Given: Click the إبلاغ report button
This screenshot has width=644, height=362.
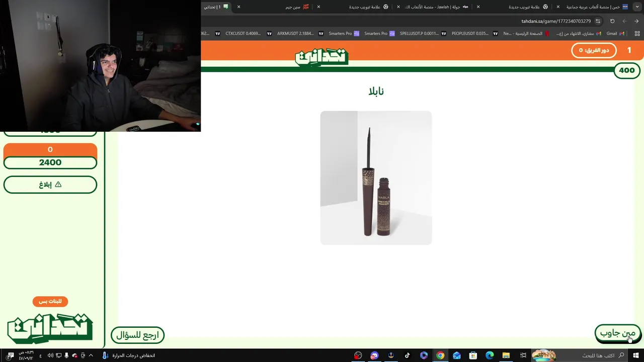Looking at the screenshot, I should 50,185.
